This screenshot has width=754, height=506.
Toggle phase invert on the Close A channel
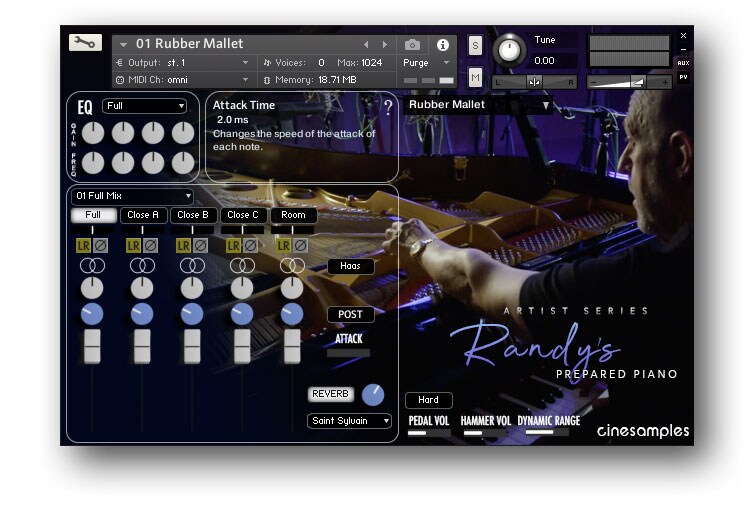click(151, 246)
